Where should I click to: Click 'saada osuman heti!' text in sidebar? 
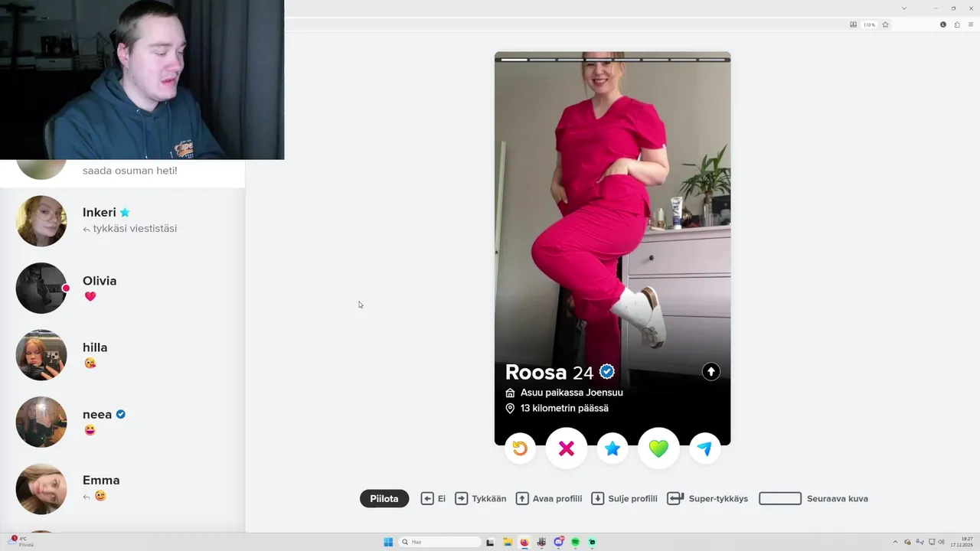130,171
